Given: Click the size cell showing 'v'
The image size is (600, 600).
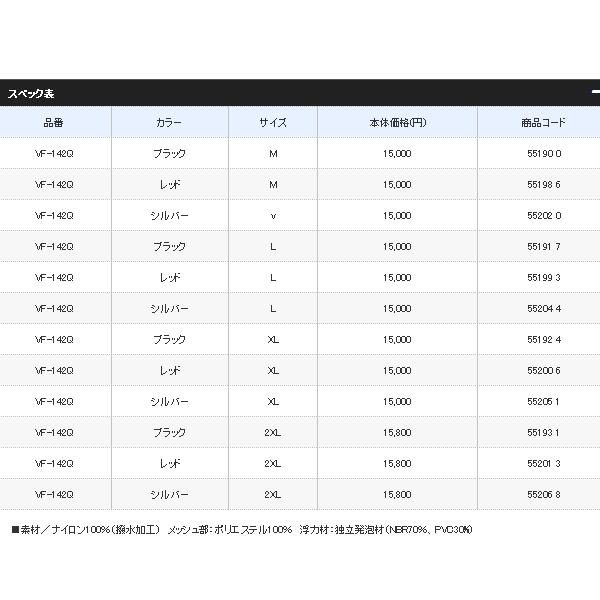Looking at the screenshot, I should [273, 216].
